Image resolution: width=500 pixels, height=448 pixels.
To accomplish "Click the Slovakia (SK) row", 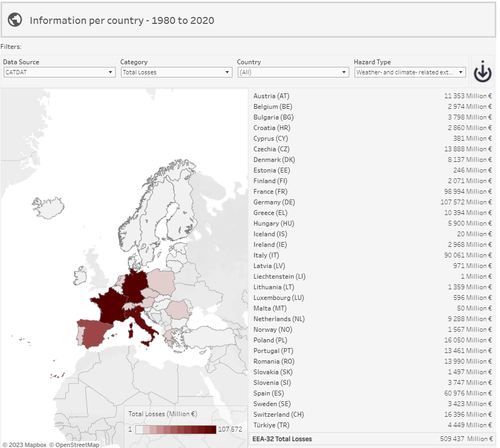I will [x=373, y=372].
